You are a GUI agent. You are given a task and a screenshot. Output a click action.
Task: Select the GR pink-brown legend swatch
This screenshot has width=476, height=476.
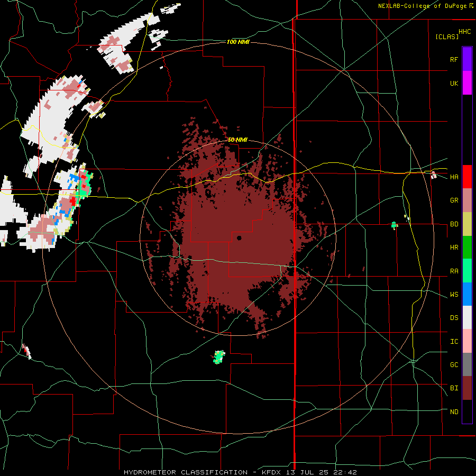(467, 200)
